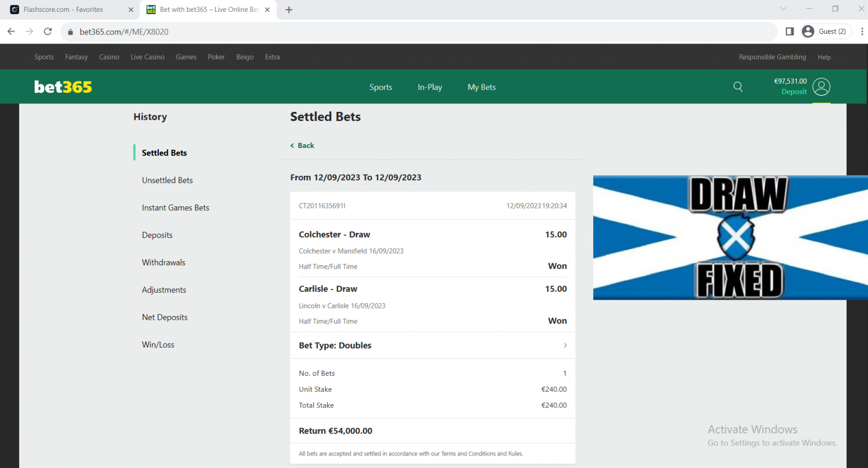Select Win/Loss in sidebar
The width and height of the screenshot is (868, 468).
(x=158, y=345)
